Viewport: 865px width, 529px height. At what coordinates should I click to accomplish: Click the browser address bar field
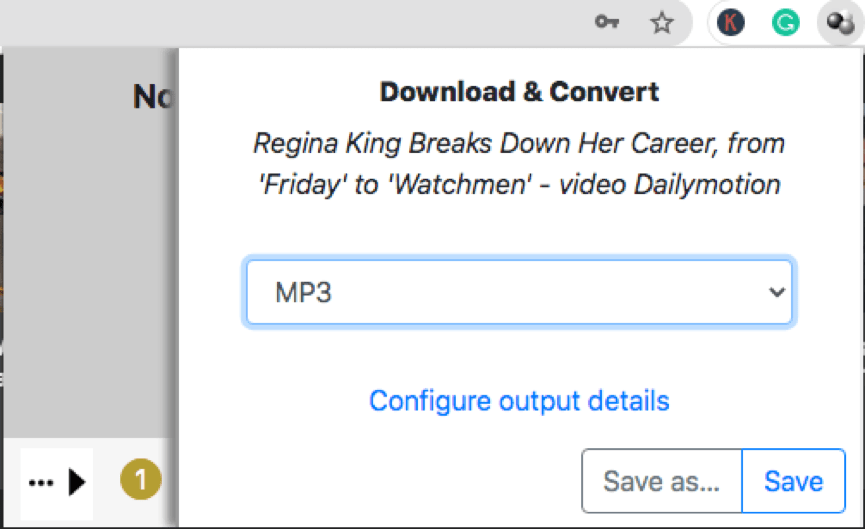point(300,23)
